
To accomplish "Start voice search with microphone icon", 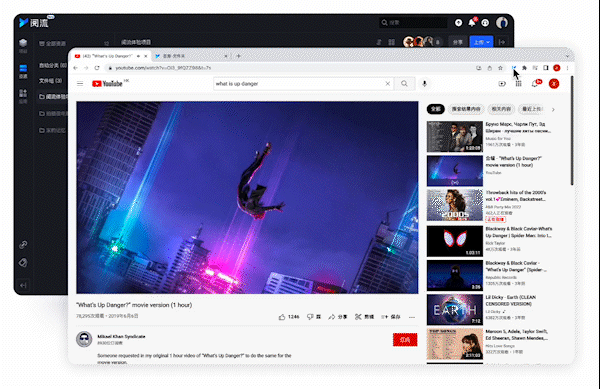I will pyautogui.click(x=424, y=83).
